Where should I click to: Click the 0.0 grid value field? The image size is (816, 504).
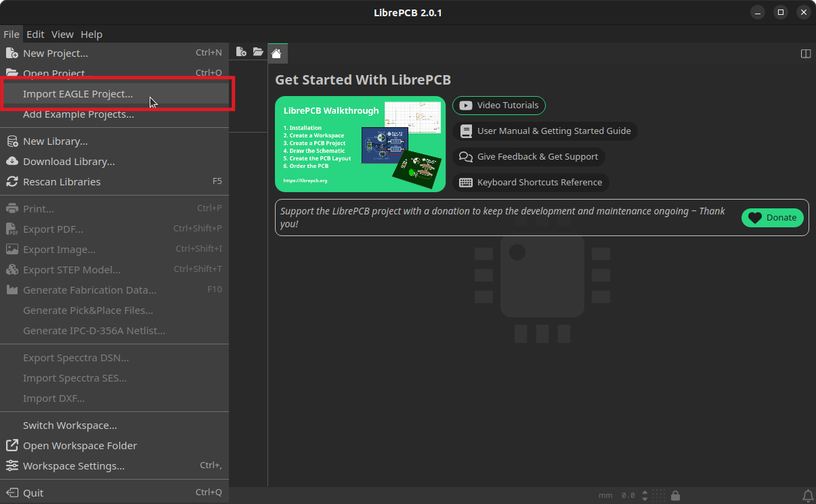pos(628,495)
